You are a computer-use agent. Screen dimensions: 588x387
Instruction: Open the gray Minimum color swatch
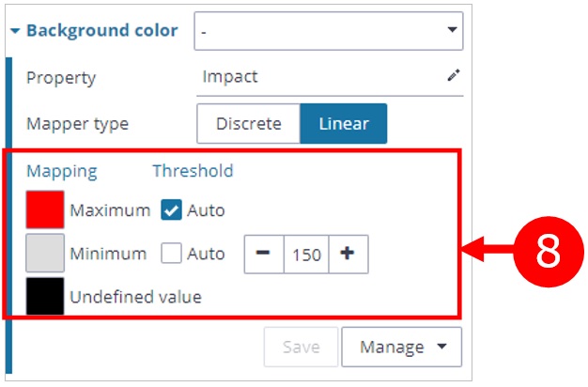point(45,254)
